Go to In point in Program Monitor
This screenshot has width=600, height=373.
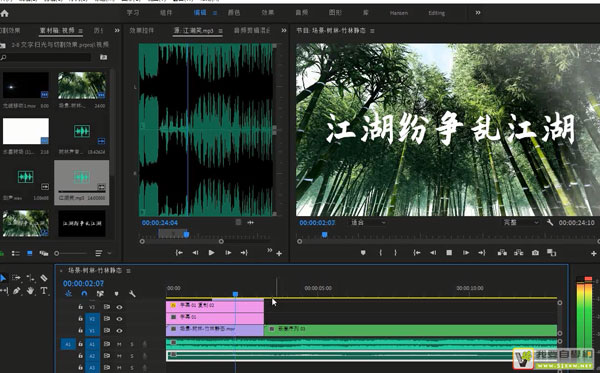click(x=417, y=252)
